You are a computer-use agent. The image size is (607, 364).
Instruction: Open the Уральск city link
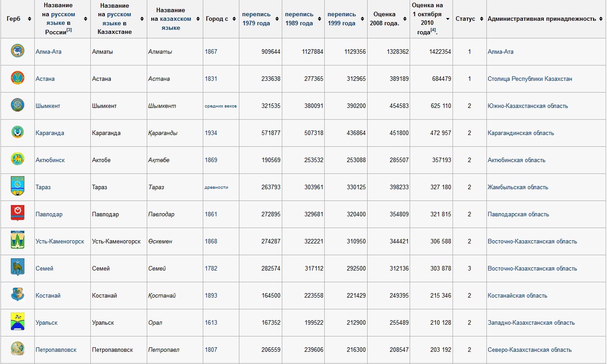tap(47, 322)
